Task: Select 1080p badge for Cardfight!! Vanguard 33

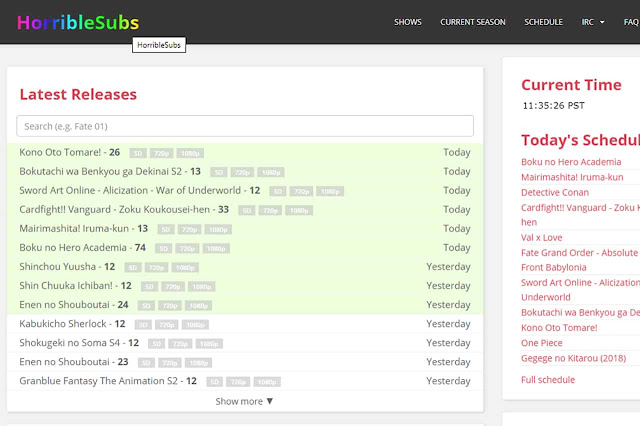Action: coord(299,211)
